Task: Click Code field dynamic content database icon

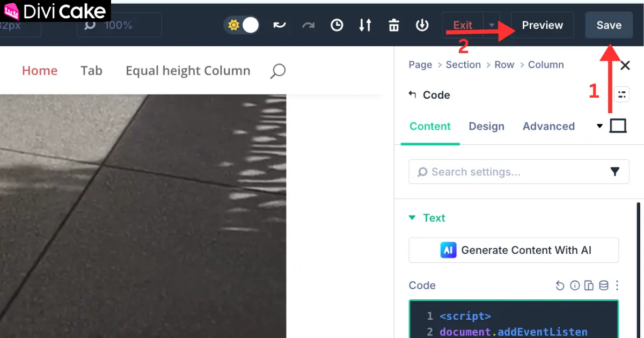Action: [x=603, y=285]
